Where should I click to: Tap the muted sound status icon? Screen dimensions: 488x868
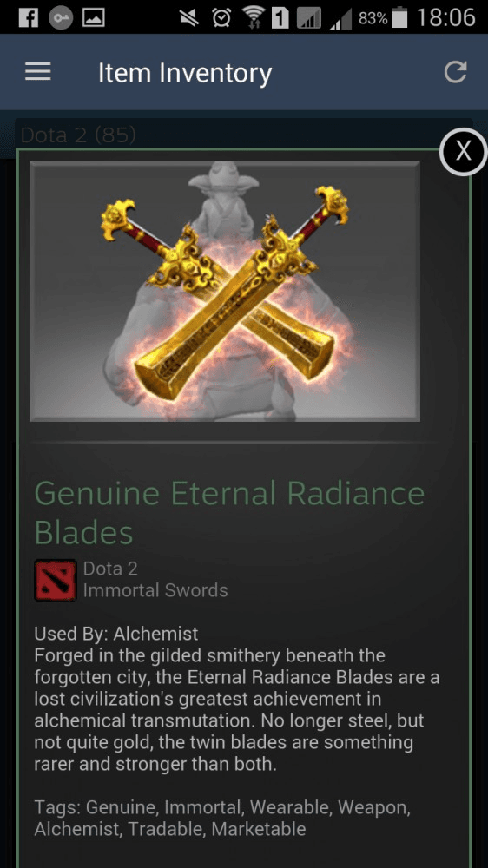click(x=190, y=18)
